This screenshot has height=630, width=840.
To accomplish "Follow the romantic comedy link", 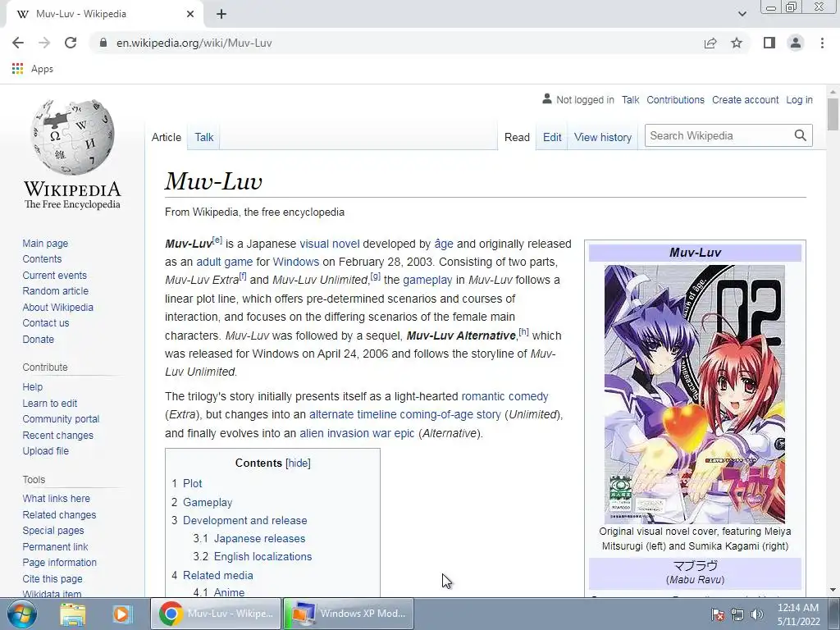I will (504, 396).
